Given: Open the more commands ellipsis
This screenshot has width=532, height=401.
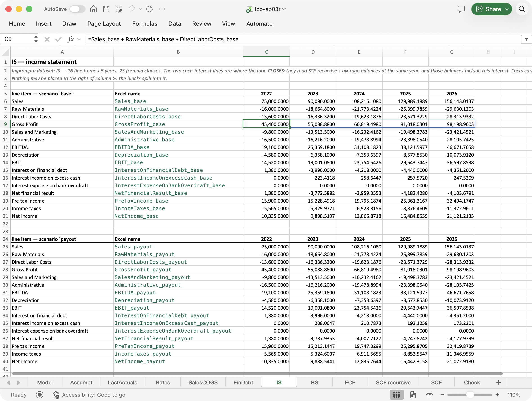Looking at the screenshot, I should point(162,9).
